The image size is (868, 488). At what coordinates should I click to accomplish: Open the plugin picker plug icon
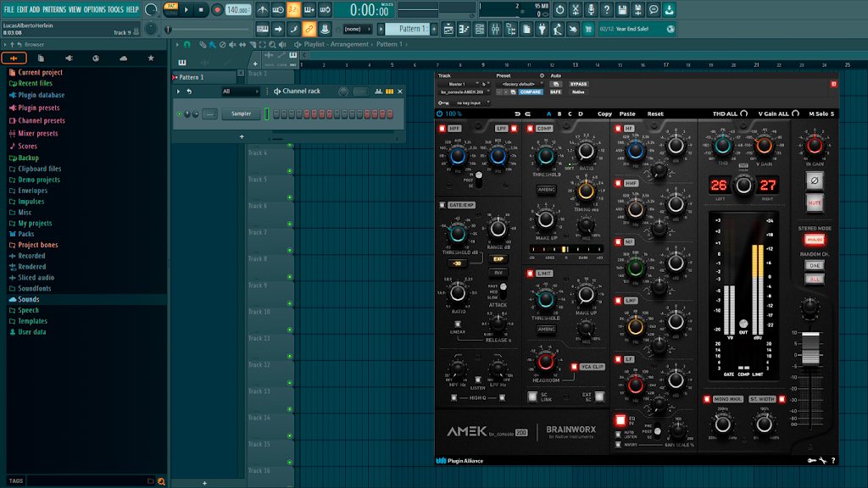[x=542, y=29]
